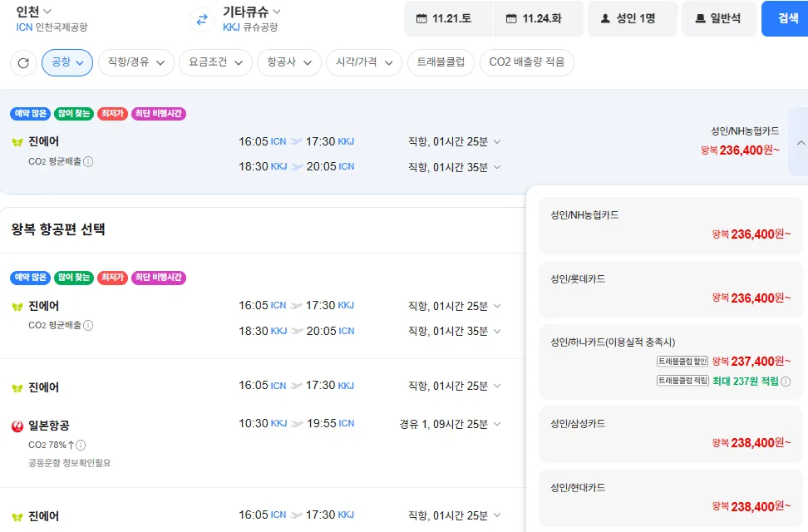Open CO2 78% info icon for Japan Airlines
808x532 pixels.
[x=81, y=445]
